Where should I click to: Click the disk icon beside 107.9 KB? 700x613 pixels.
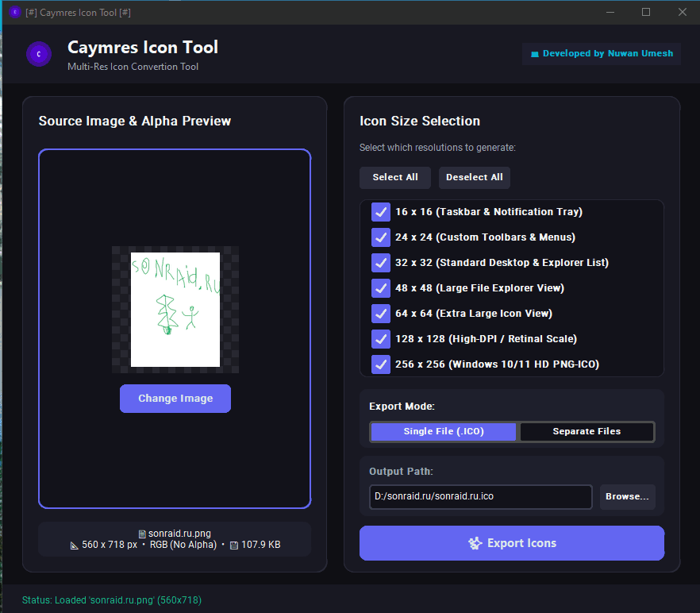234,545
